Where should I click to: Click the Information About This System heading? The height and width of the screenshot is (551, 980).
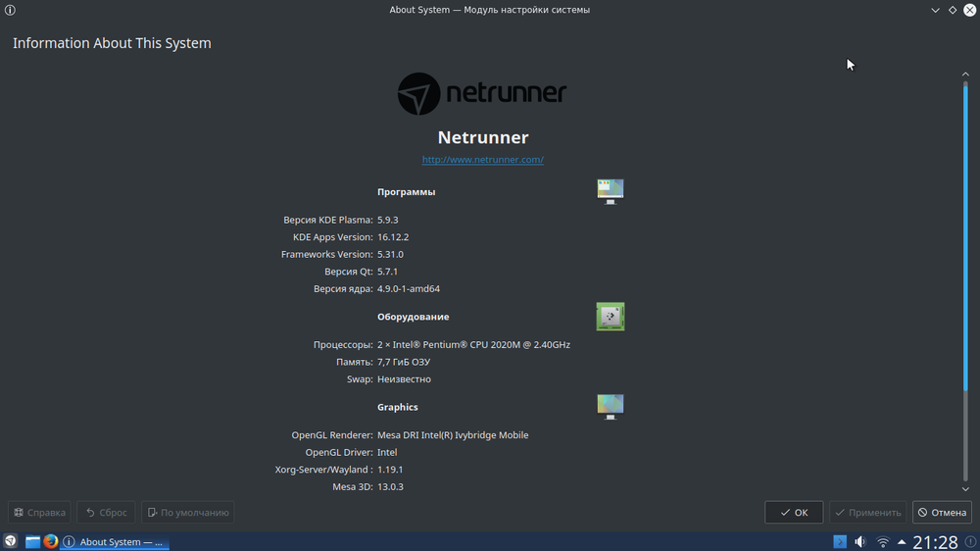click(x=112, y=43)
